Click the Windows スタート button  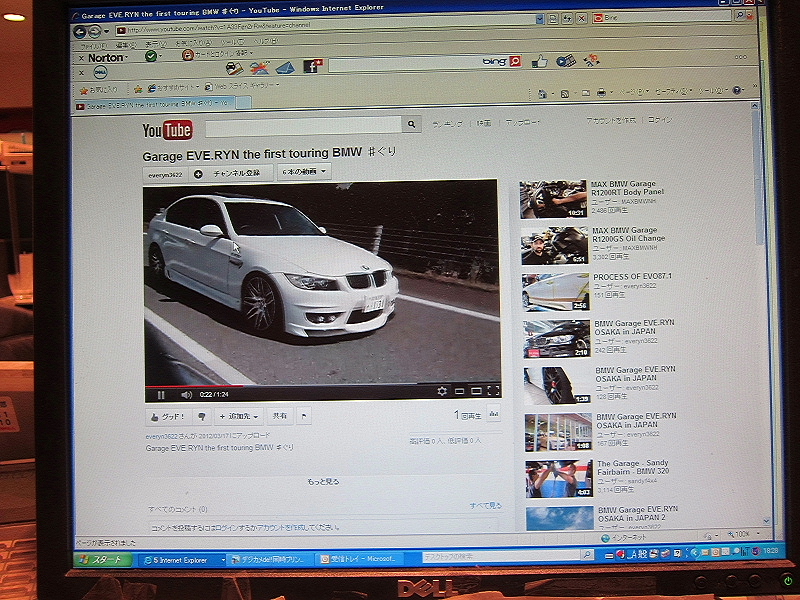pos(103,560)
